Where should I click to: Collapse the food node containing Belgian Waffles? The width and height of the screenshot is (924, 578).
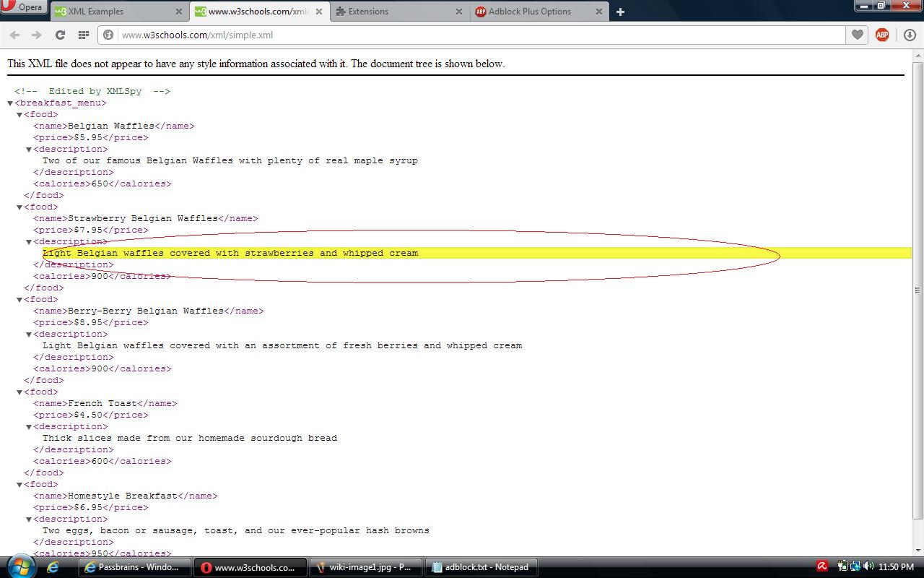pos(19,115)
